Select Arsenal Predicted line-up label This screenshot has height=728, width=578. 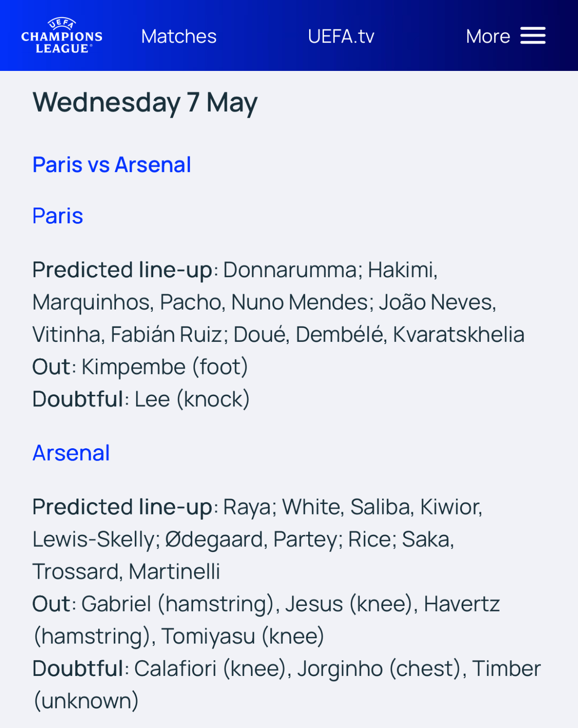(x=122, y=507)
